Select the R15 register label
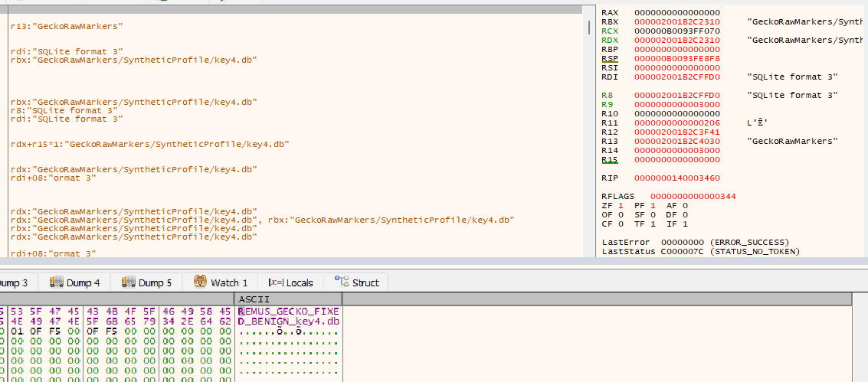The height and width of the screenshot is (382, 868). pyautogui.click(x=610, y=159)
